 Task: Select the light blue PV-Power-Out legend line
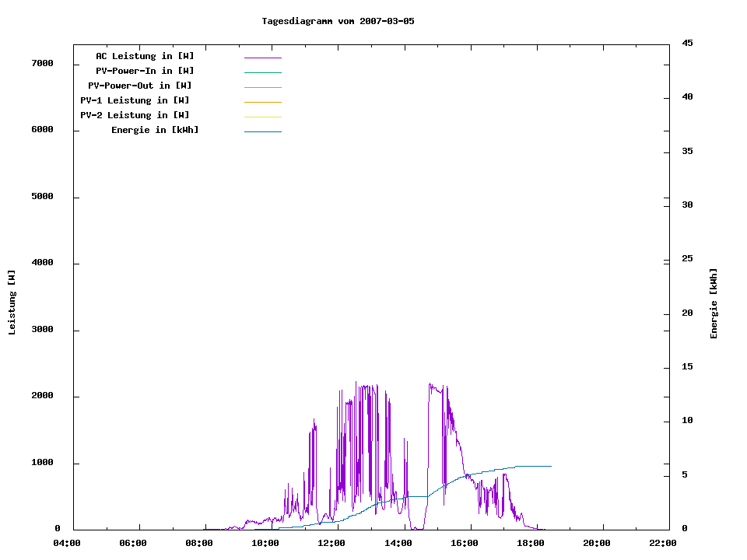(262, 87)
